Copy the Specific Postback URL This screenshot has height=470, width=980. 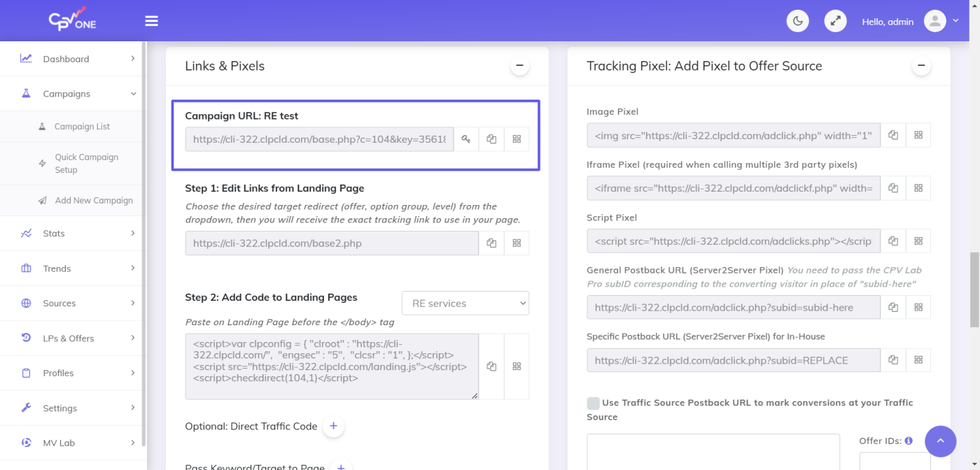(x=893, y=360)
